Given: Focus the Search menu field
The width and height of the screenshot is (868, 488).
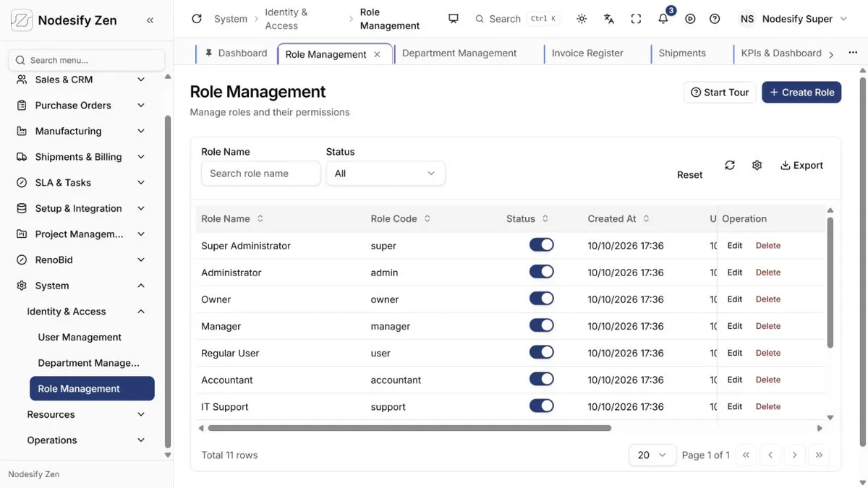Looking at the screenshot, I should [x=87, y=60].
